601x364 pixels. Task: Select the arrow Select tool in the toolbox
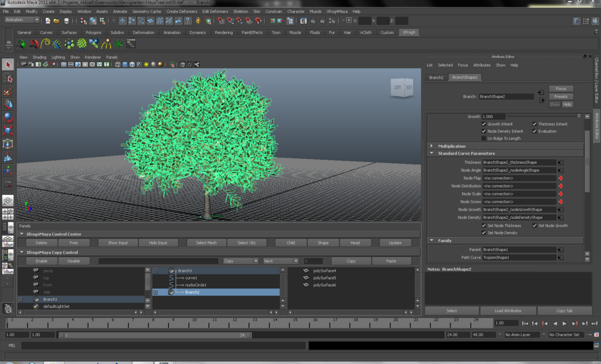(8, 65)
